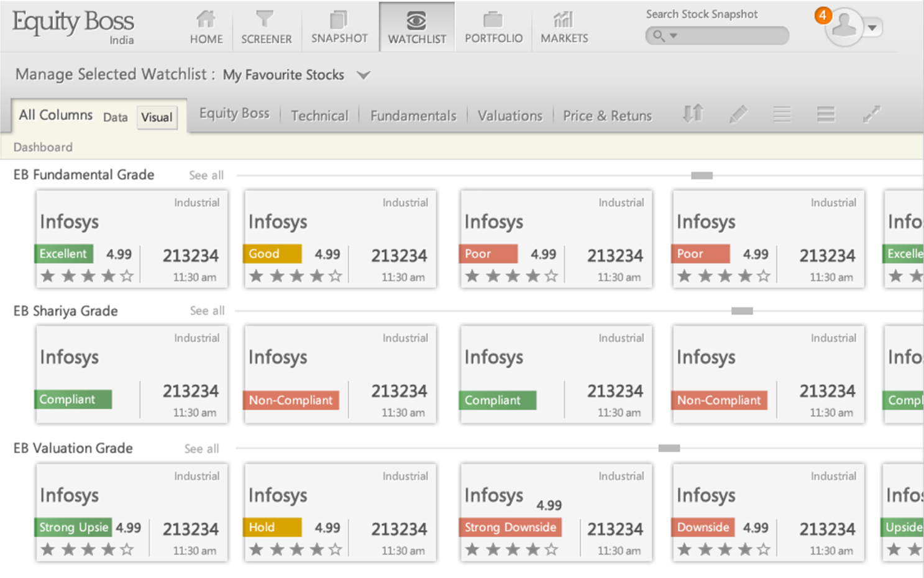
Task: Switch to wide row density icon
Action: pyautogui.click(x=826, y=114)
